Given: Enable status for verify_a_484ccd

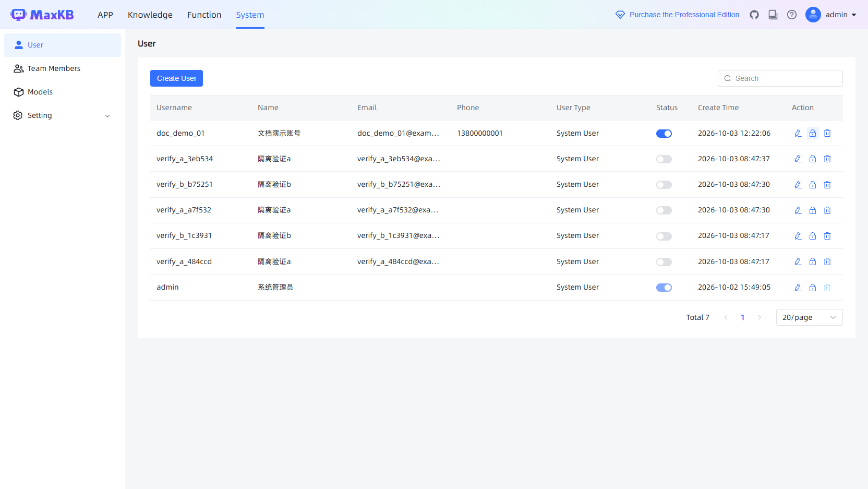Looking at the screenshot, I should pyautogui.click(x=664, y=262).
